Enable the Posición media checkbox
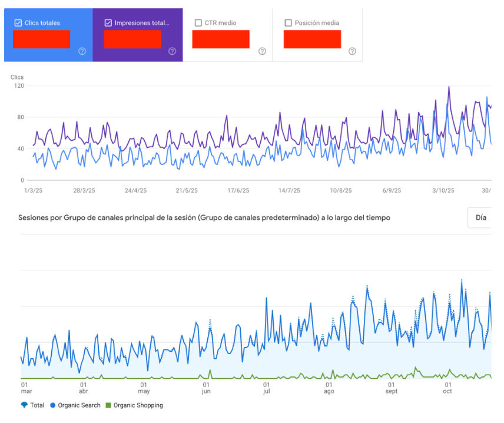Viewport: 504px width, 423px height. (x=289, y=23)
